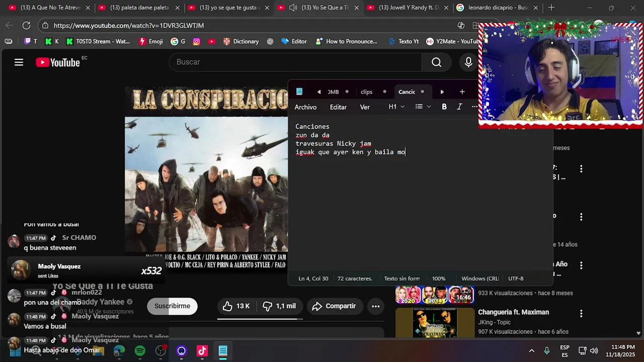
Task: Open options for the video from 14 años ago
Action: [x=581, y=217]
